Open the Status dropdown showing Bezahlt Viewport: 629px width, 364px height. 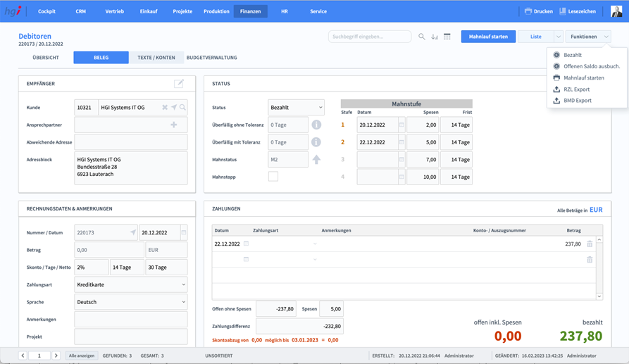click(296, 108)
